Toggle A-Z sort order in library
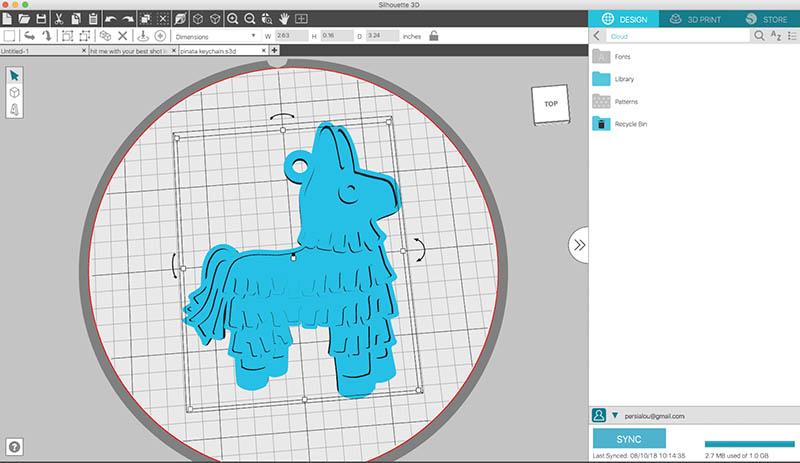The width and height of the screenshot is (800, 463). coord(775,35)
